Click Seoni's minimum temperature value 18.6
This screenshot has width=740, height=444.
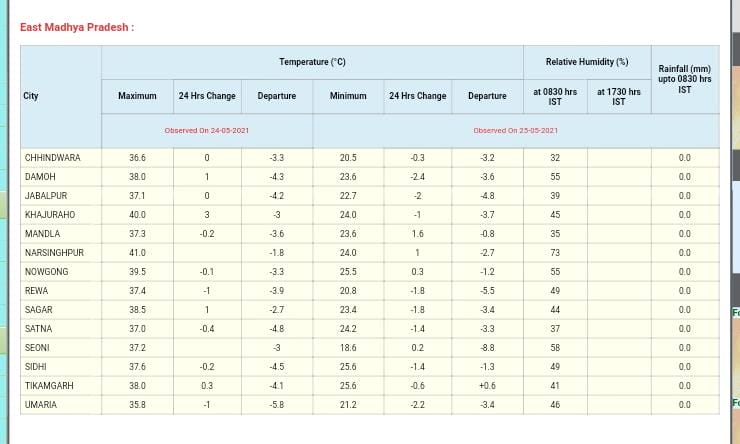pyautogui.click(x=348, y=348)
